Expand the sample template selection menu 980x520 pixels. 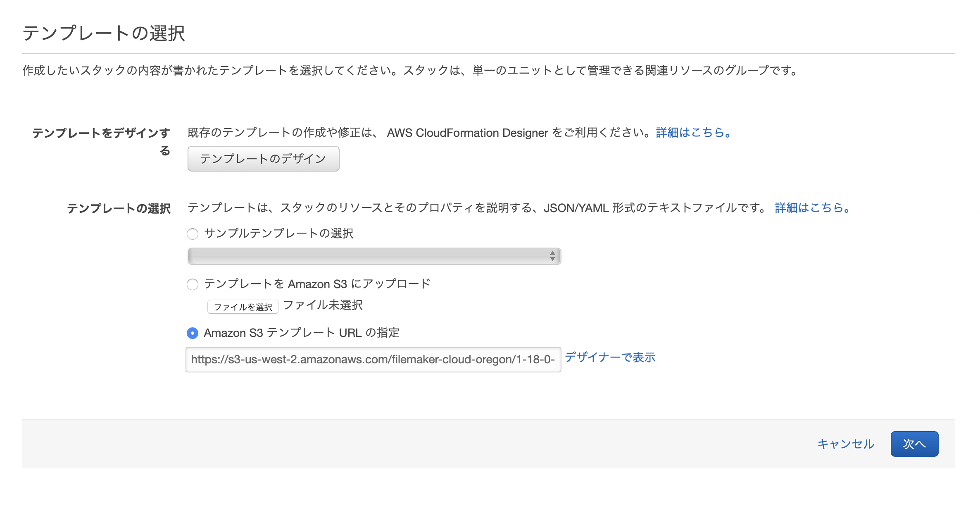(374, 255)
